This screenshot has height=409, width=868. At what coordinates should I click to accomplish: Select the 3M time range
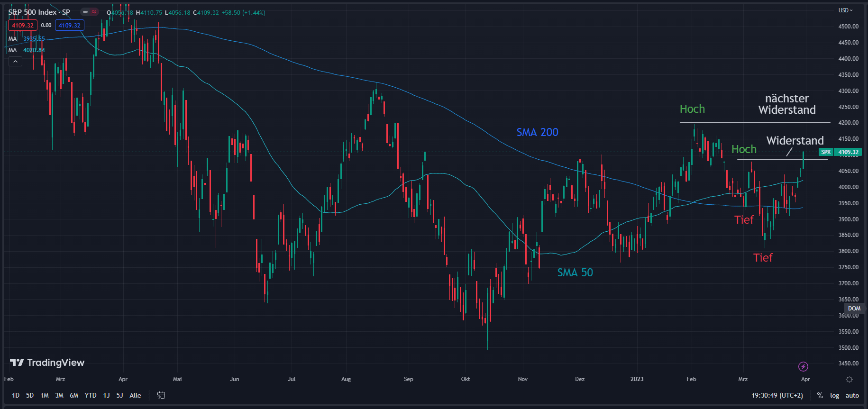click(59, 395)
